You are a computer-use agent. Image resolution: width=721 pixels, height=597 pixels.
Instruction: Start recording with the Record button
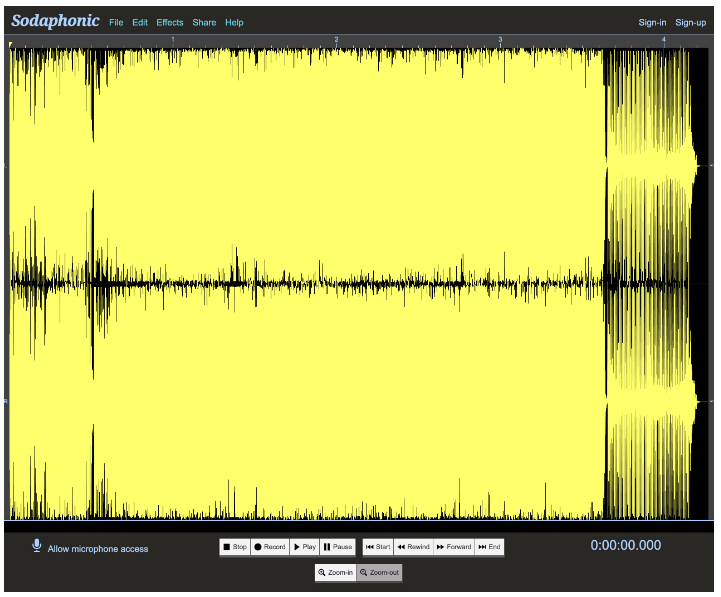click(x=269, y=547)
